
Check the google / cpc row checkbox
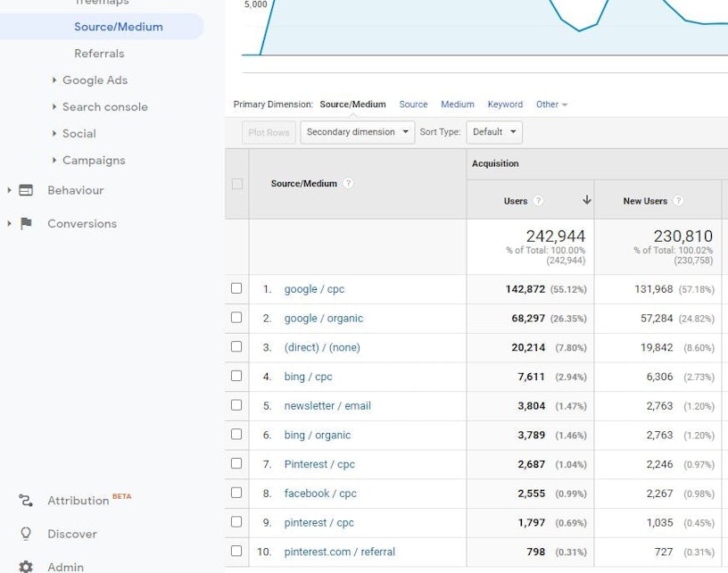pyautogui.click(x=236, y=288)
